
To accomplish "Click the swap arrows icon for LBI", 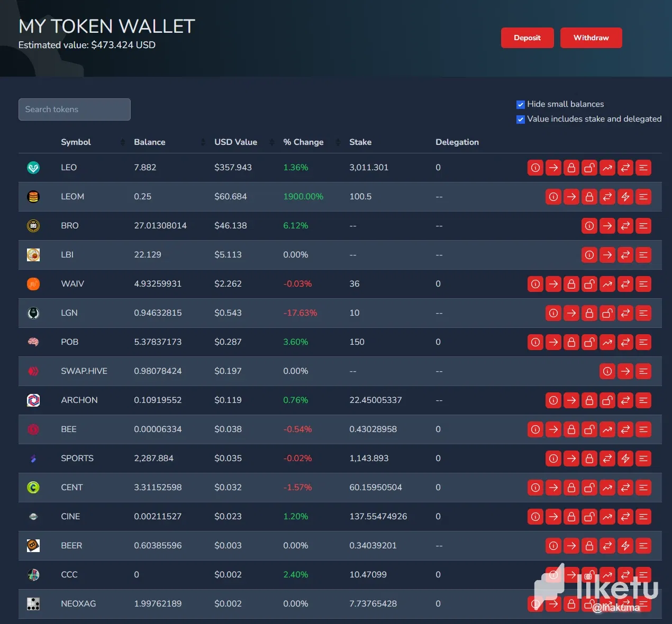I will coord(625,255).
